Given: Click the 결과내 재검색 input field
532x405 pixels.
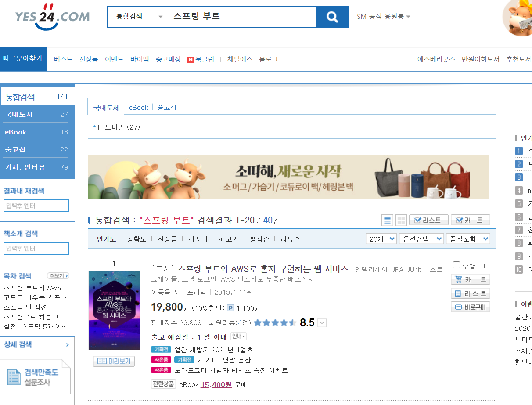Looking at the screenshot, I should tap(36, 206).
